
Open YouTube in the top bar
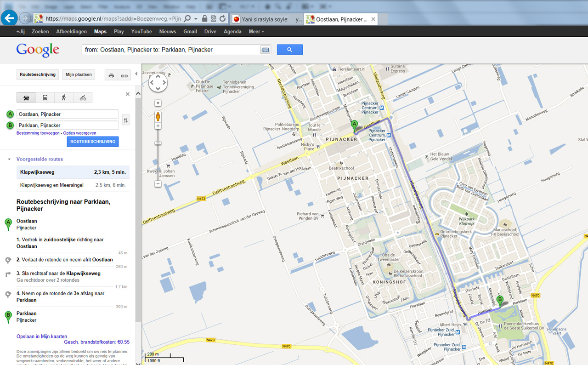pos(141,32)
